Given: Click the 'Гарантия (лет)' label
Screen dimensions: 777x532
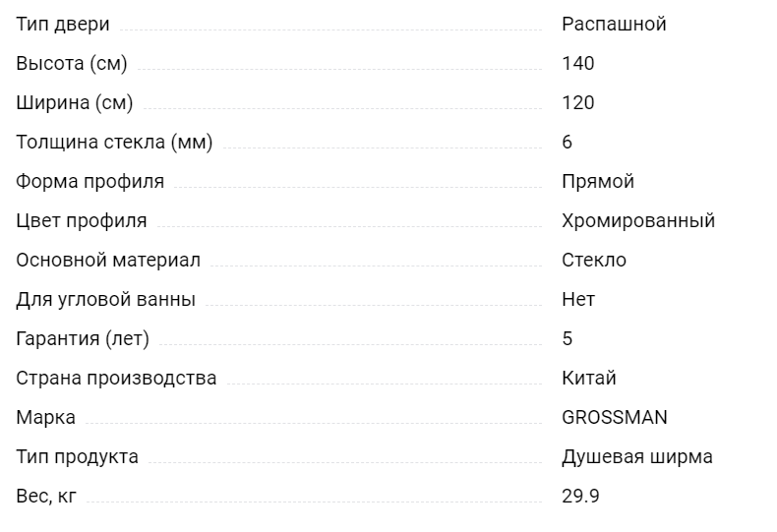Looking at the screenshot, I should 83,339.
